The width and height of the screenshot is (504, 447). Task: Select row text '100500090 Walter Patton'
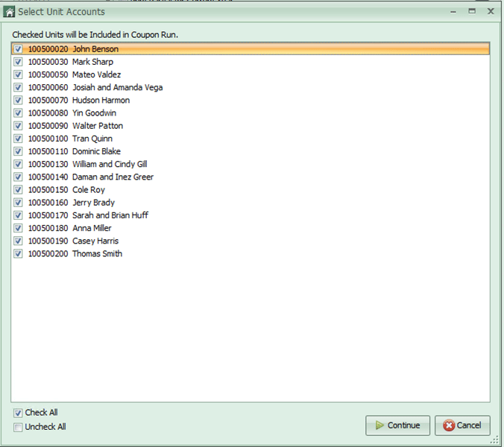75,126
